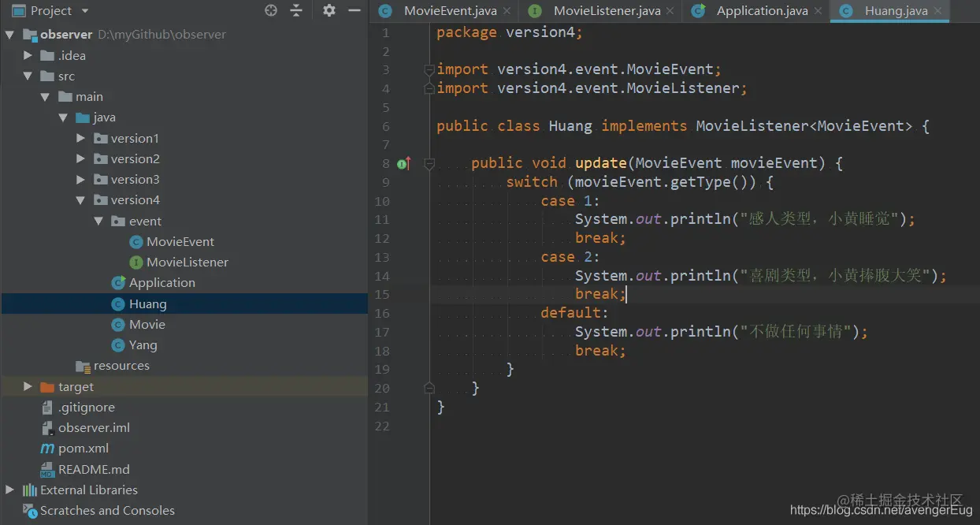Expand the version3 package

[80, 179]
